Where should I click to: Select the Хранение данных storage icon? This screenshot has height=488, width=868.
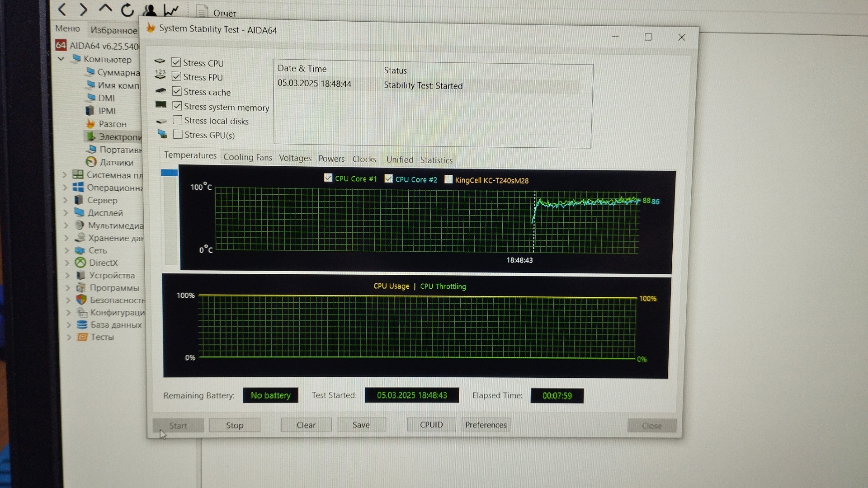pyautogui.click(x=80, y=238)
